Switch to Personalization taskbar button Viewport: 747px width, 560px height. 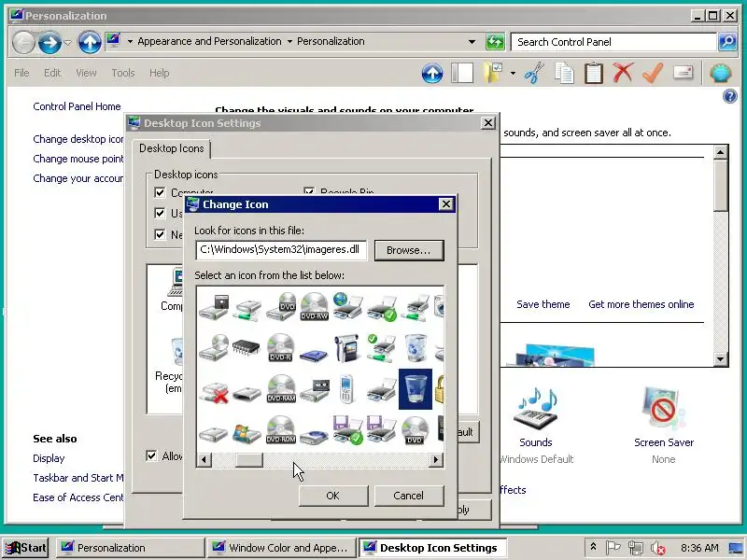[x=130, y=548]
